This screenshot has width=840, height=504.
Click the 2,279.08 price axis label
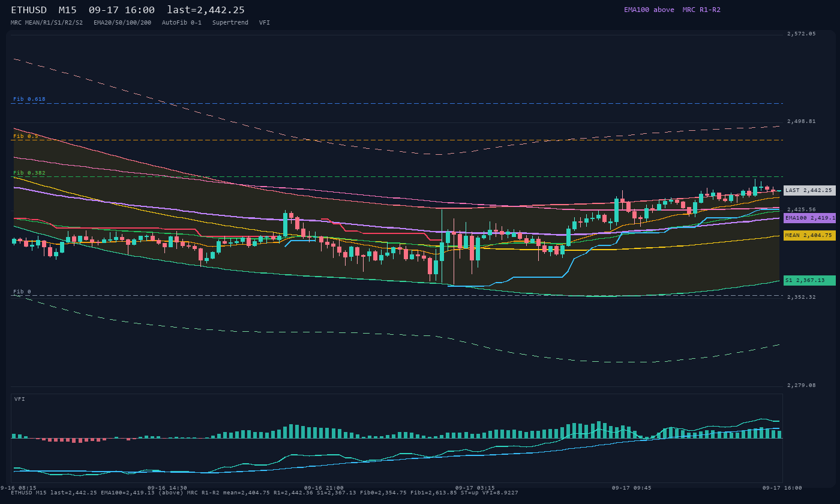[802, 385]
